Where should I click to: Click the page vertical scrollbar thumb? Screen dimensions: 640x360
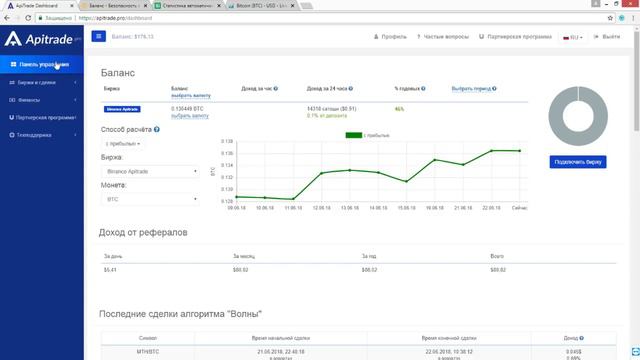pyautogui.click(x=636, y=81)
